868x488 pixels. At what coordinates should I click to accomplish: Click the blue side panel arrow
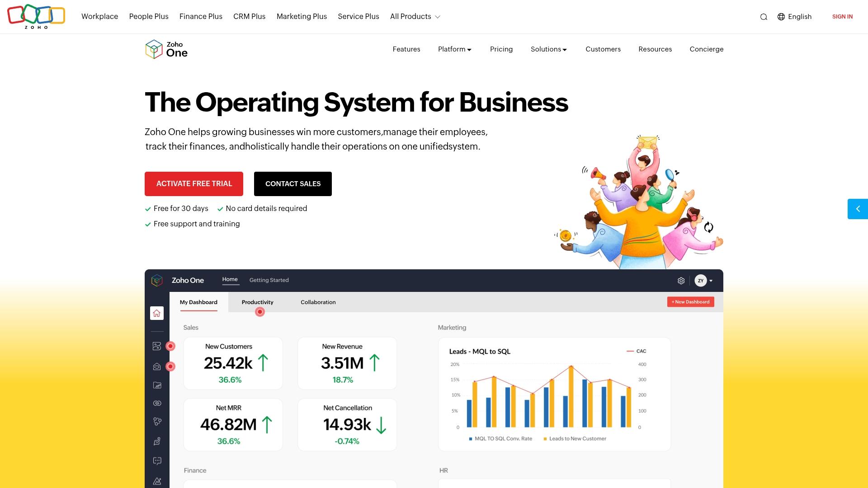tap(858, 209)
